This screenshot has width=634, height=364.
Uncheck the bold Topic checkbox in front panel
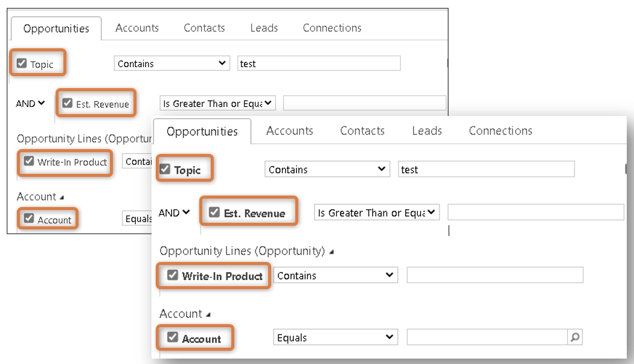165,170
